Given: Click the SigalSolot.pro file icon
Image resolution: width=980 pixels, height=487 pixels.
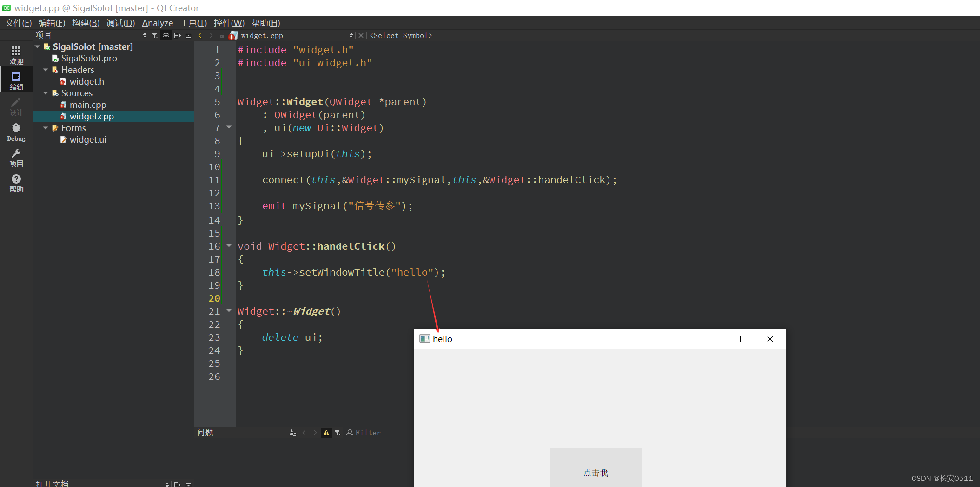Looking at the screenshot, I should click(x=55, y=58).
